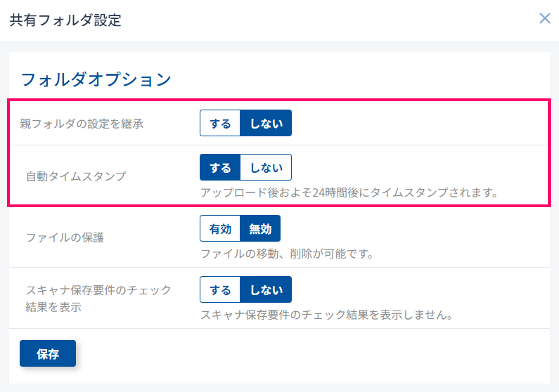Click the ファイルの移動、削除が可能です text
The height and width of the screenshot is (392, 559).
pos(287,254)
